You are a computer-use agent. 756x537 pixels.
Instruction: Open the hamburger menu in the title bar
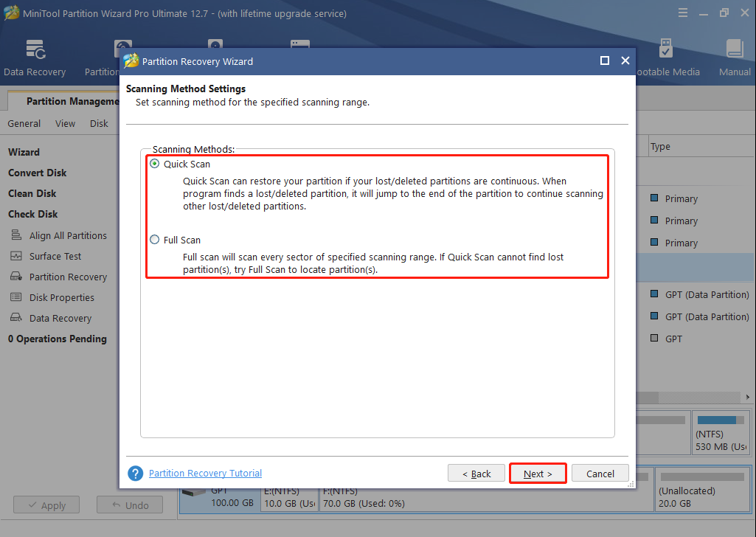tap(683, 13)
